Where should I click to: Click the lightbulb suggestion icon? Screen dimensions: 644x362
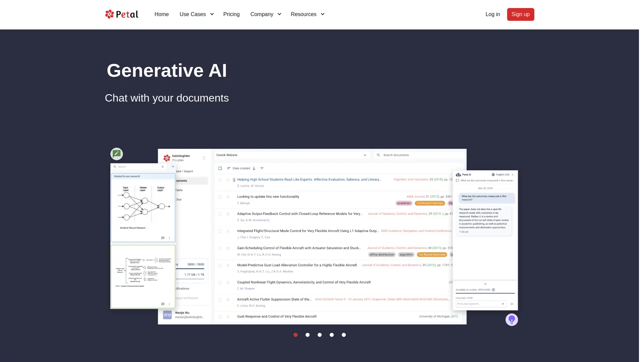pyautogui.click(x=511, y=319)
